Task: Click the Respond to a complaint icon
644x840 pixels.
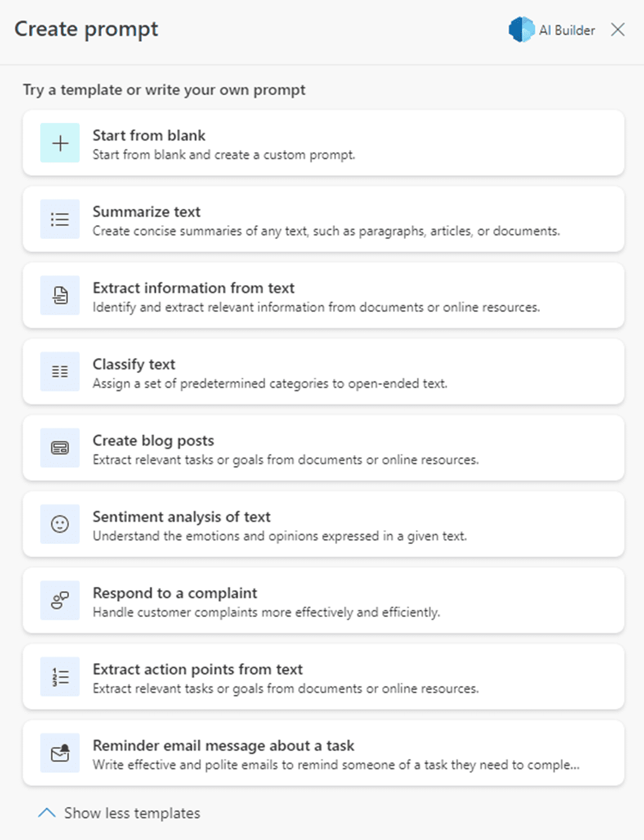Action: (60, 601)
